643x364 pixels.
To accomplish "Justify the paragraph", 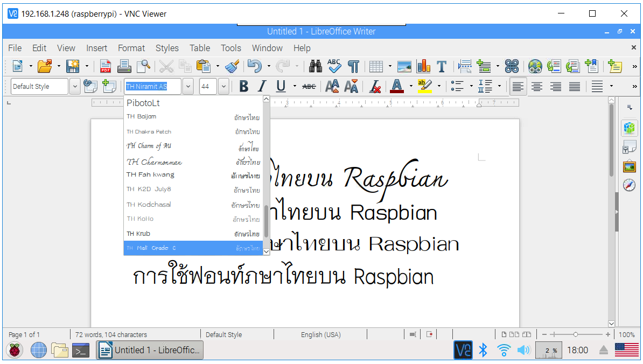I will pyautogui.click(x=575, y=87).
